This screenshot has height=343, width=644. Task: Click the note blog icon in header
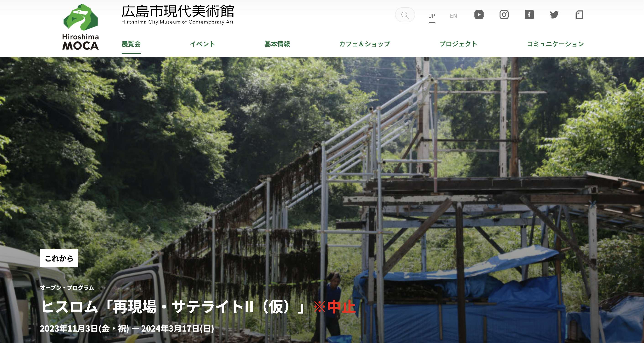pyautogui.click(x=579, y=15)
